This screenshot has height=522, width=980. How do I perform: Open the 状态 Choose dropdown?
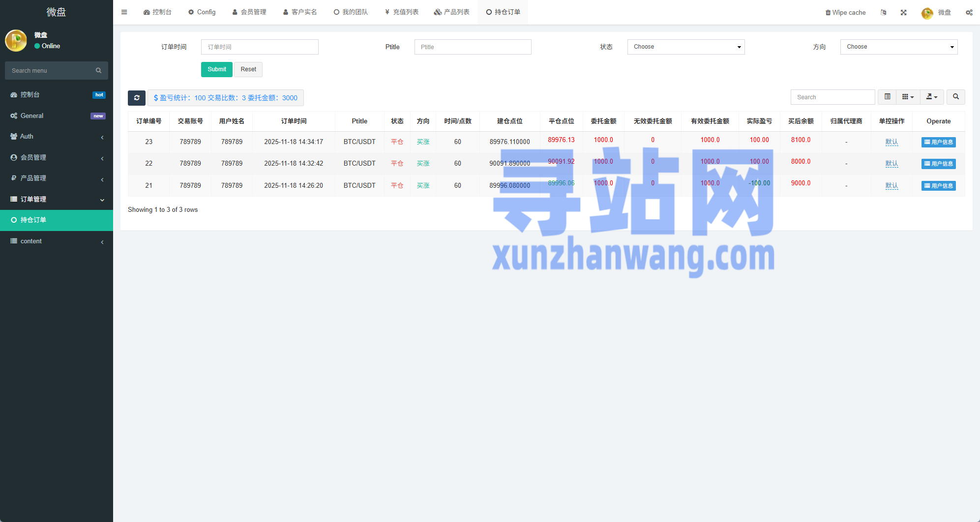[685, 47]
